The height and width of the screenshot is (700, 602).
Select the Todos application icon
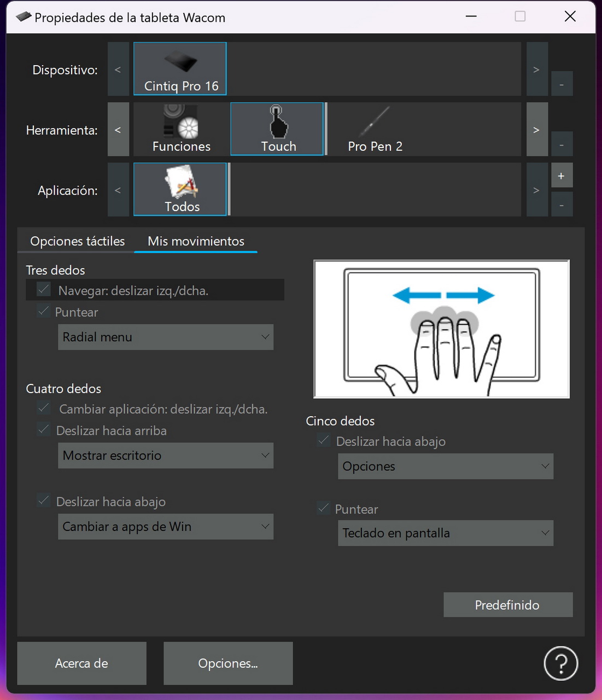180,189
